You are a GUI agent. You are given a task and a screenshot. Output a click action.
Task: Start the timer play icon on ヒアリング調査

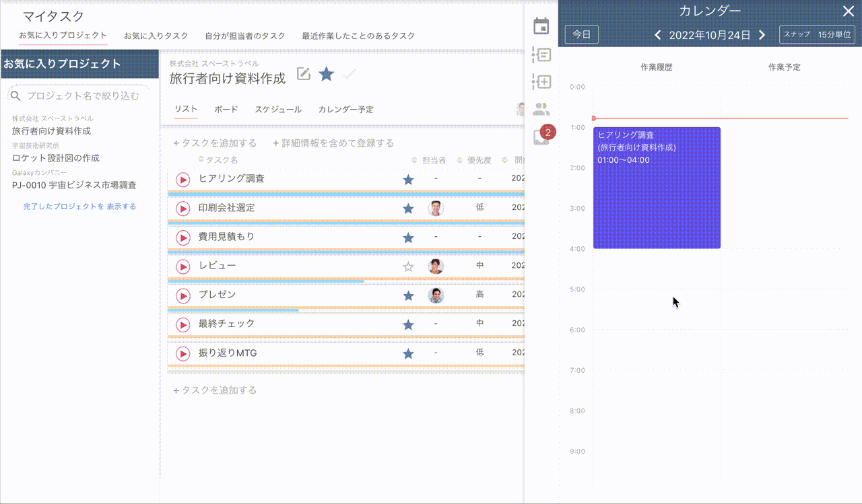tap(183, 180)
